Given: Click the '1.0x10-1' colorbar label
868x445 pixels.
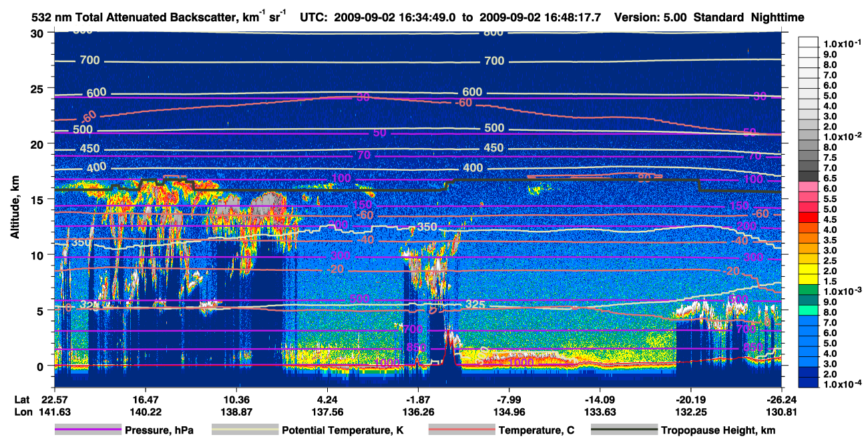Looking at the screenshot, I should [x=843, y=43].
